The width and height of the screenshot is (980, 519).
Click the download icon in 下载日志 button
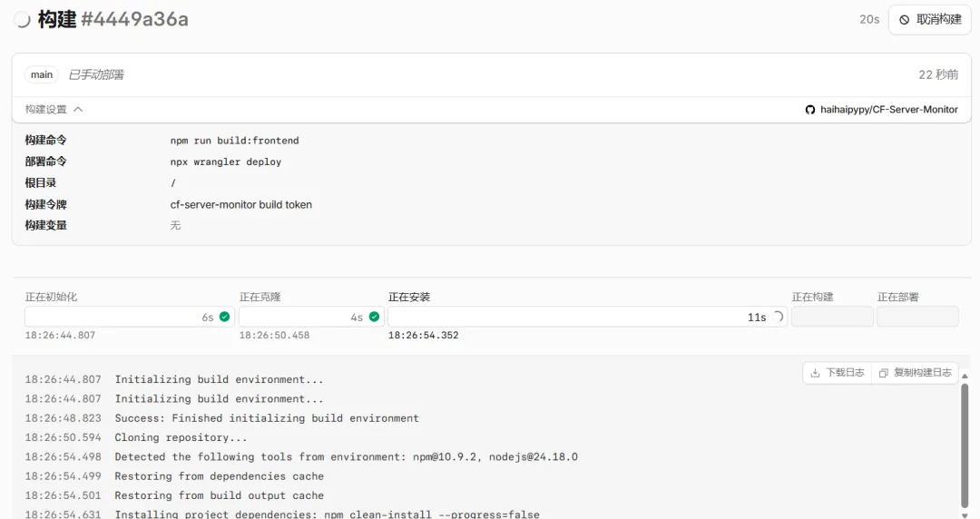(x=815, y=373)
